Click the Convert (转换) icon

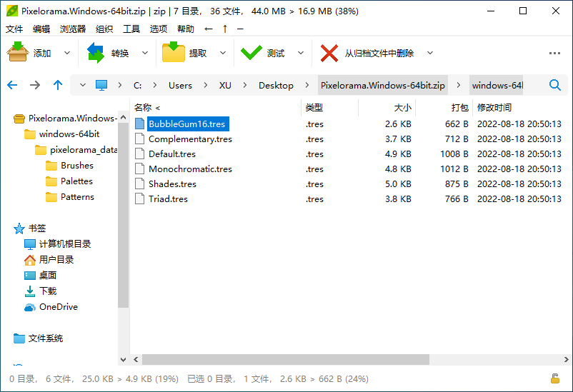pyautogui.click(x=96, y=53)
